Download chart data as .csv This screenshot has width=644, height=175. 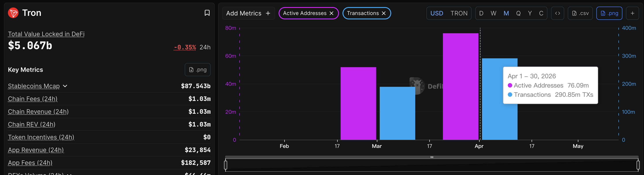[x=581, y=13]
